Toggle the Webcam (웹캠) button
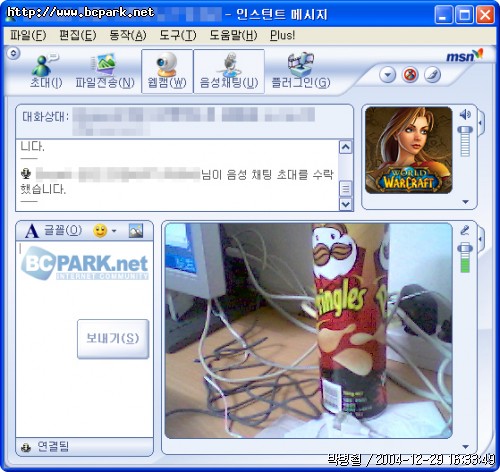The height and width of the screenshot is (472, 500). tap(167, 71)
